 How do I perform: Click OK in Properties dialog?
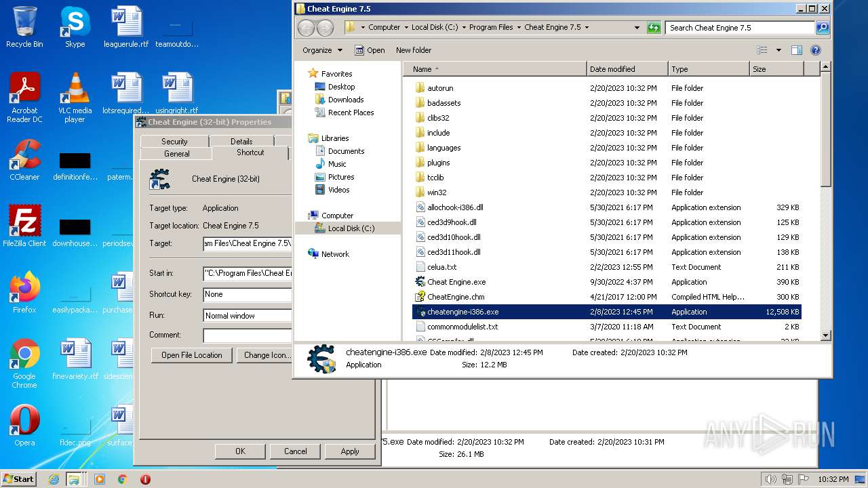click(240, 451)
